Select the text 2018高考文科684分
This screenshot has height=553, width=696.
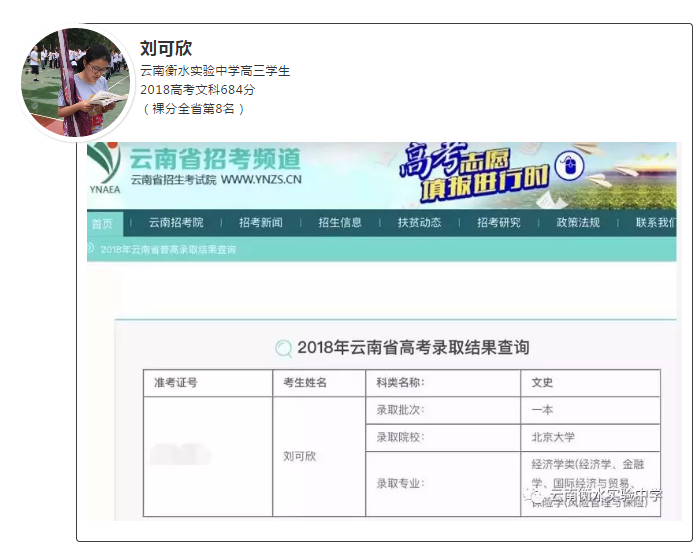(198, 90)
